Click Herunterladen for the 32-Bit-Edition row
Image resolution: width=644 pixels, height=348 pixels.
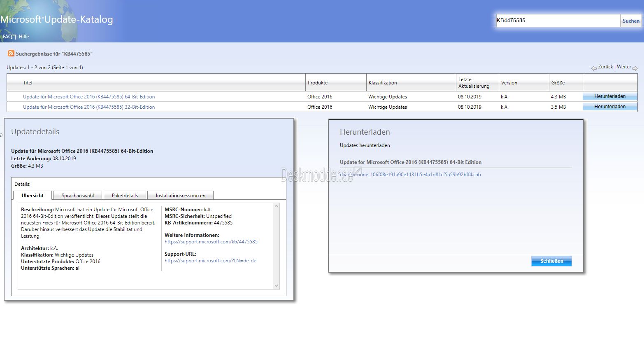coord(610,107)
